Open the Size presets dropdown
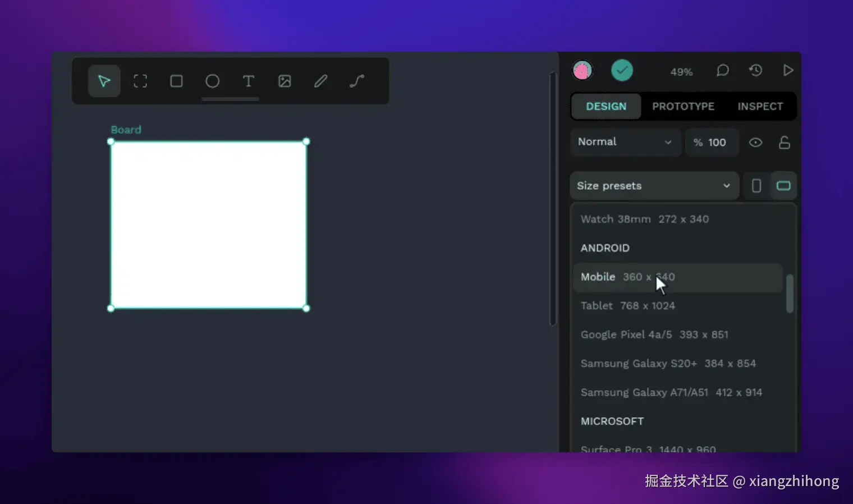The height and width of the screenshot is (504, 853). [x=654, y=186]
